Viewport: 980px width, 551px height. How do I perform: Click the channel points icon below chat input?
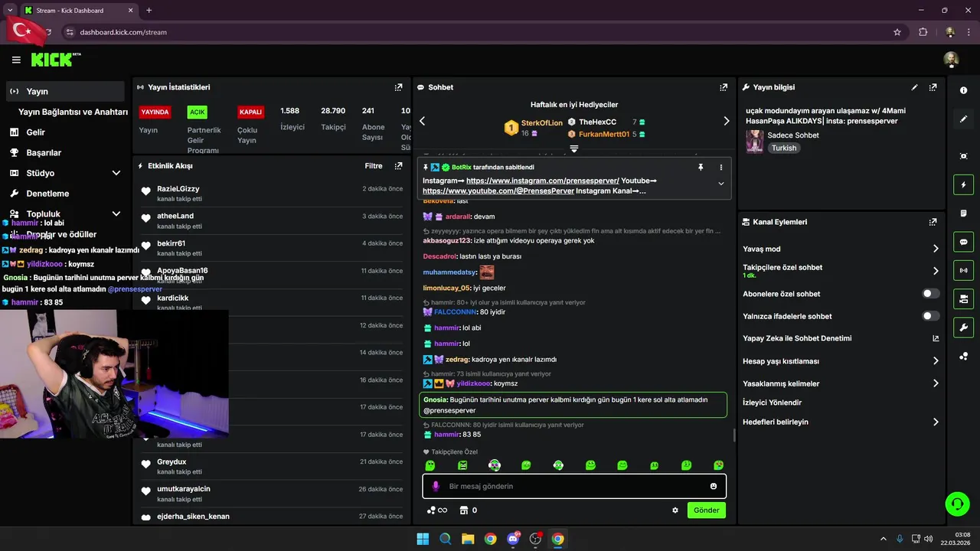[436, 510]
